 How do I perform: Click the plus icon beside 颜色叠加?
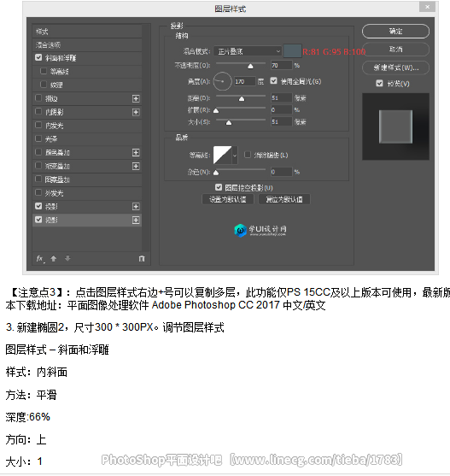click(136, 152)
